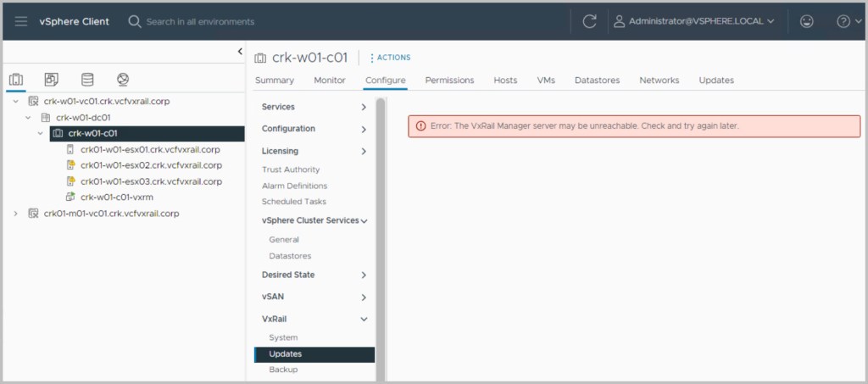Expand the Desired State section
This screenshot has width=868, height=384.
coord(364,275)
